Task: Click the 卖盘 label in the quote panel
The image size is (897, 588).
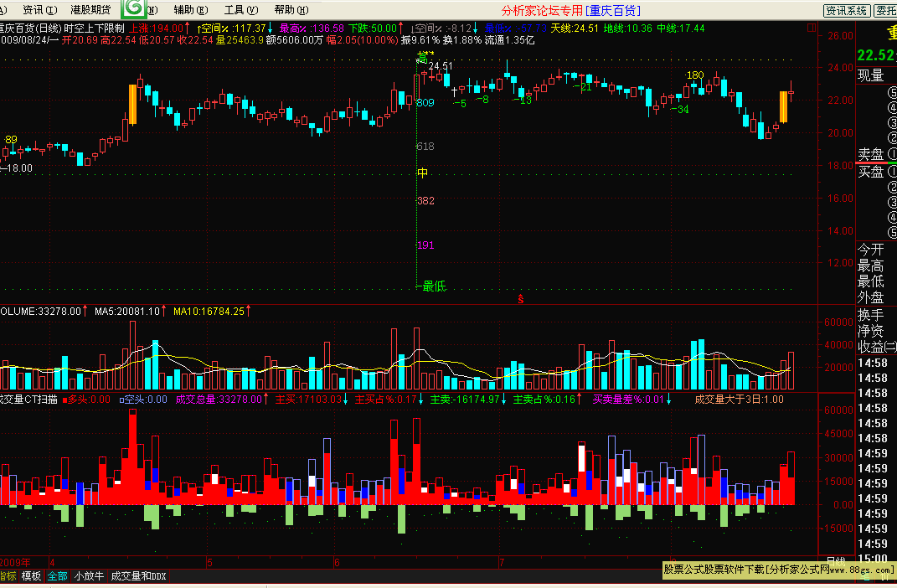Action: coord(871,154)
